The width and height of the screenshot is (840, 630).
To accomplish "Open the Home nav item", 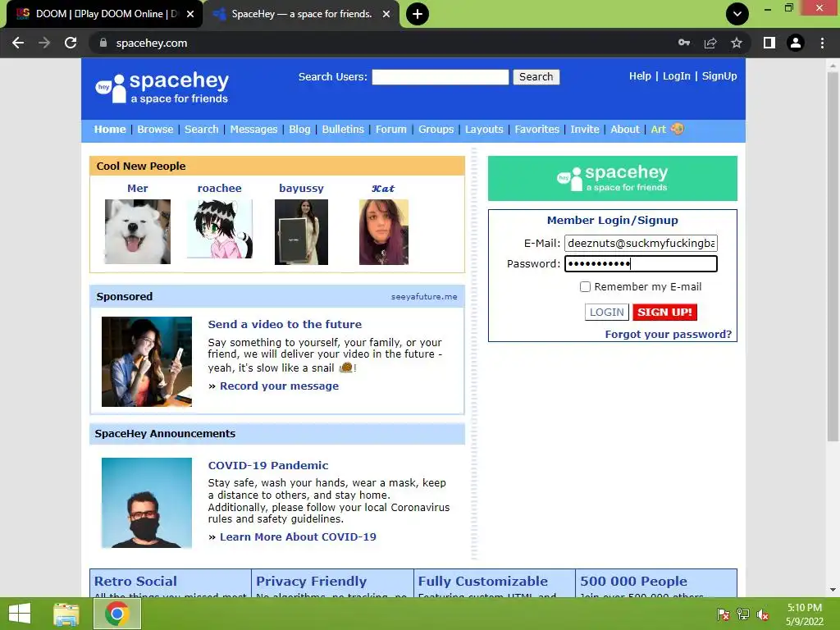I will click(110, 129).
